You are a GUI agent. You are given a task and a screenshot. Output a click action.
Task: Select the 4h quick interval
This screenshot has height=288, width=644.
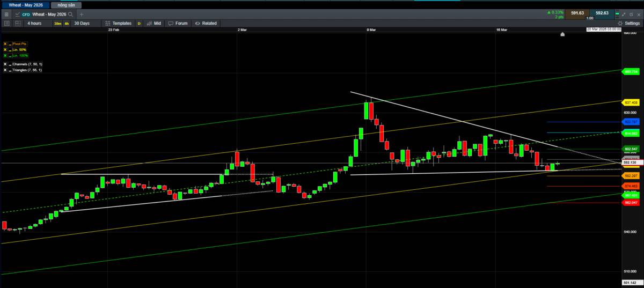pos(67,24)
